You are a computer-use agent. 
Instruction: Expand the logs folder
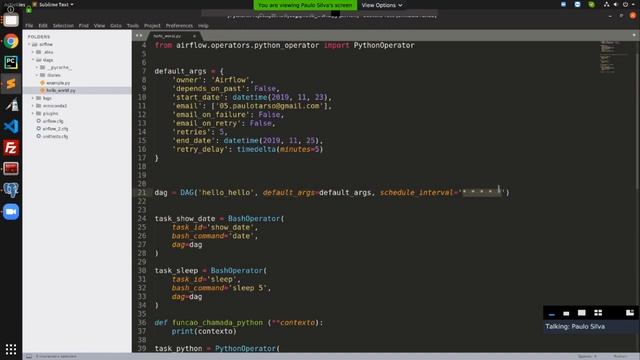click(33, 98)
